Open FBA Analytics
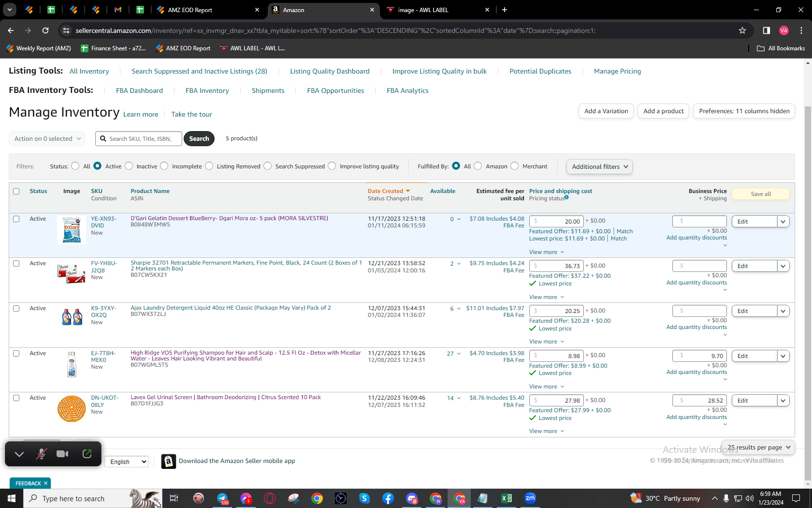The width and height of the screenshot is (812, 508). tap(407, 90)
